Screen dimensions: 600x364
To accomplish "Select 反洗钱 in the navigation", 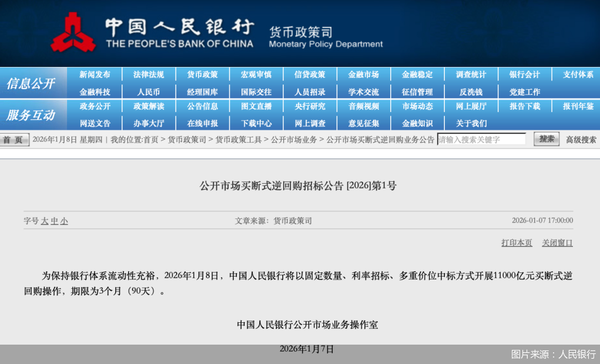I will pos(471,91).
